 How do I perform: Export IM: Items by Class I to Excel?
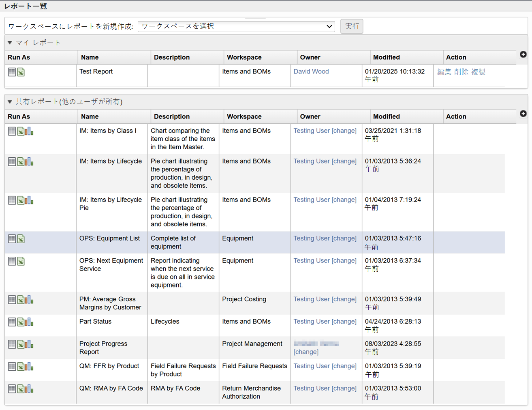[21, 131]
